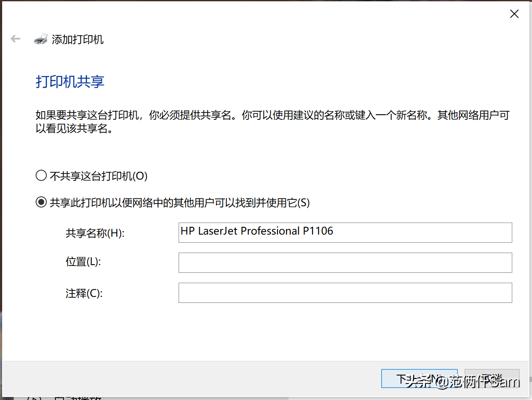The height and width of the screenshot is (400, 532).
Task: Click the 打印机共享 heading text
Action: pos(70,82)
